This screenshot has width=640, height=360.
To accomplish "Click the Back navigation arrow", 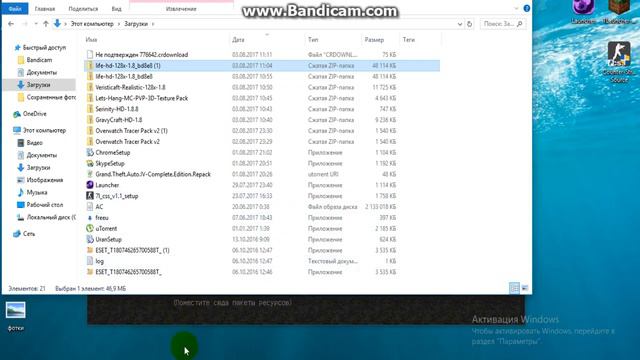I will point(11,24).
